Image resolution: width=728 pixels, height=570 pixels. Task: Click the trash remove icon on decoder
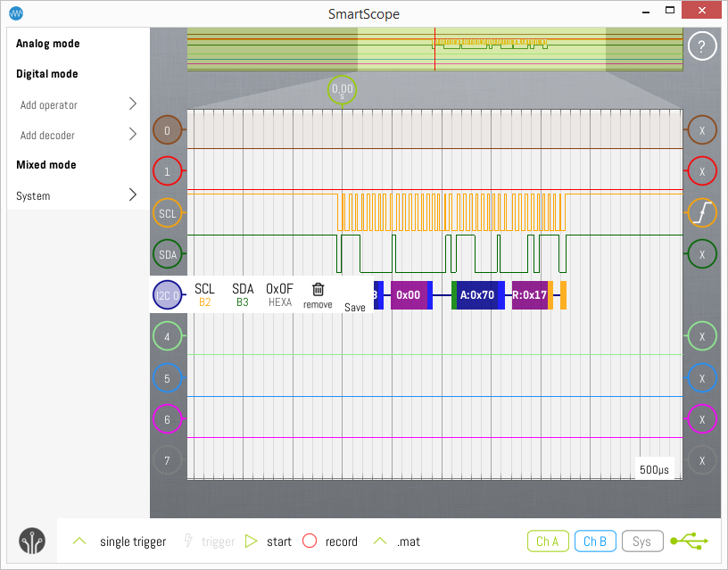(318, 290)
